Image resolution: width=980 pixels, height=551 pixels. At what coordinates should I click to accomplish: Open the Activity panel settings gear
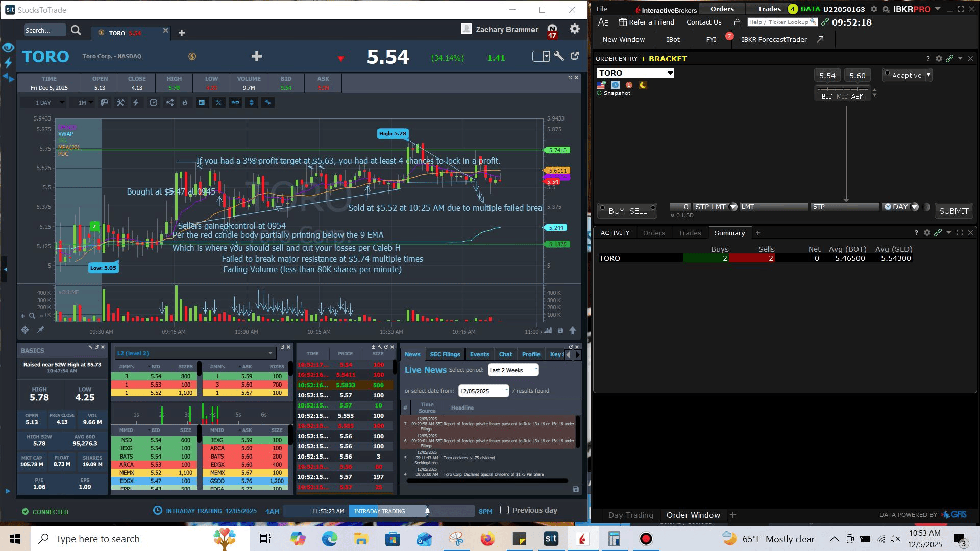pos(927,233)
